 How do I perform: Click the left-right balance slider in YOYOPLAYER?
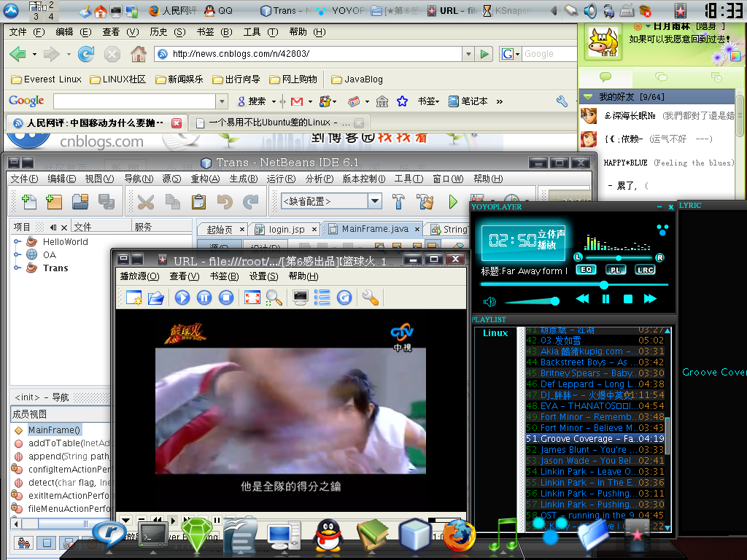coord(619,257)
